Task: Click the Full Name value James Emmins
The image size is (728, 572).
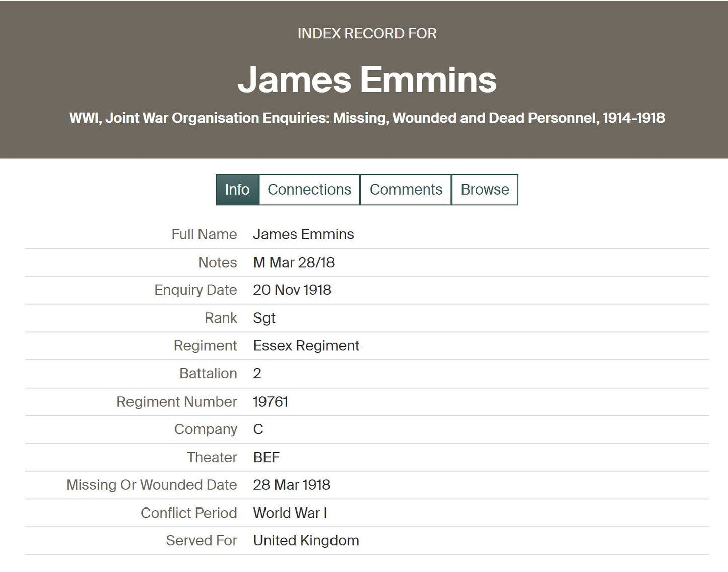Action: (303, 234)
